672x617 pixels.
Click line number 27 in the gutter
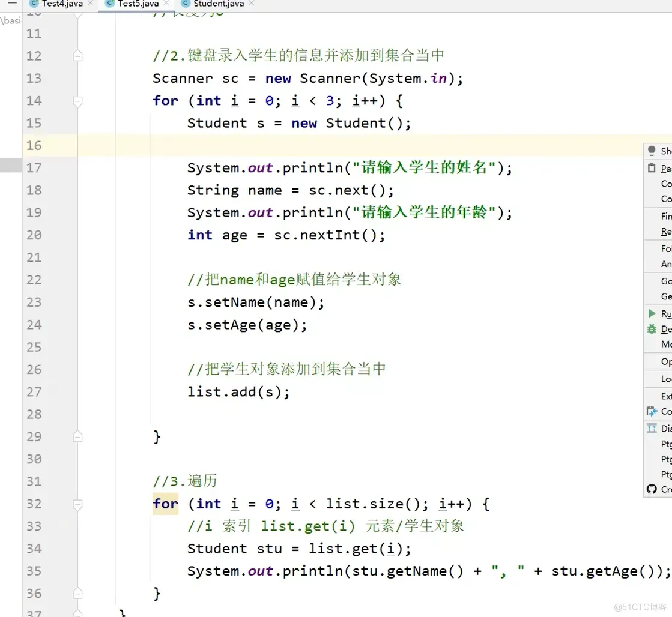(x=34, y=392)
